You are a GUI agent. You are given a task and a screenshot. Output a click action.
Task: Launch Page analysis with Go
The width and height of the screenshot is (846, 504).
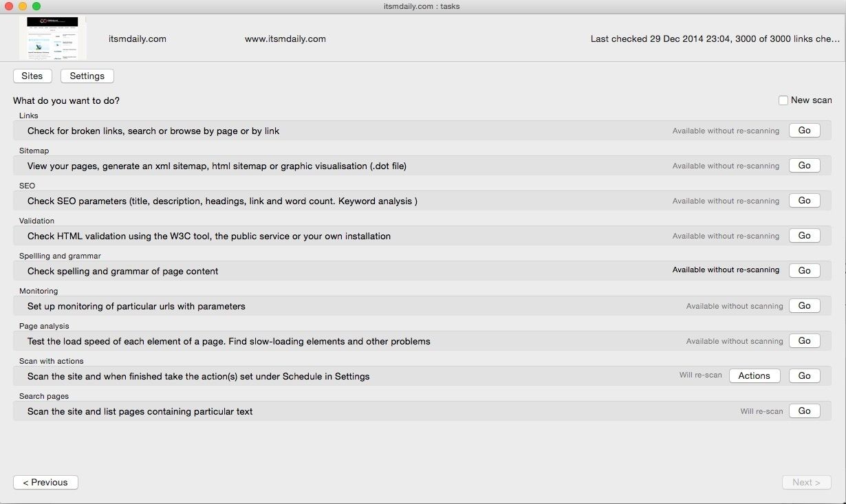pyautogui.click(x=804, y=341)
